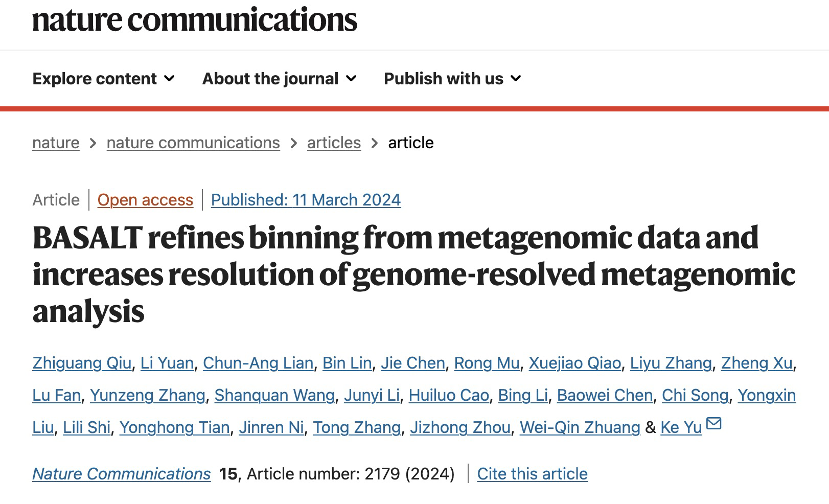Image resolution: width=829 pixels, height=504 pixels.
Task: Open the Published: 11 March 2024 link
Action: (306, 200)
